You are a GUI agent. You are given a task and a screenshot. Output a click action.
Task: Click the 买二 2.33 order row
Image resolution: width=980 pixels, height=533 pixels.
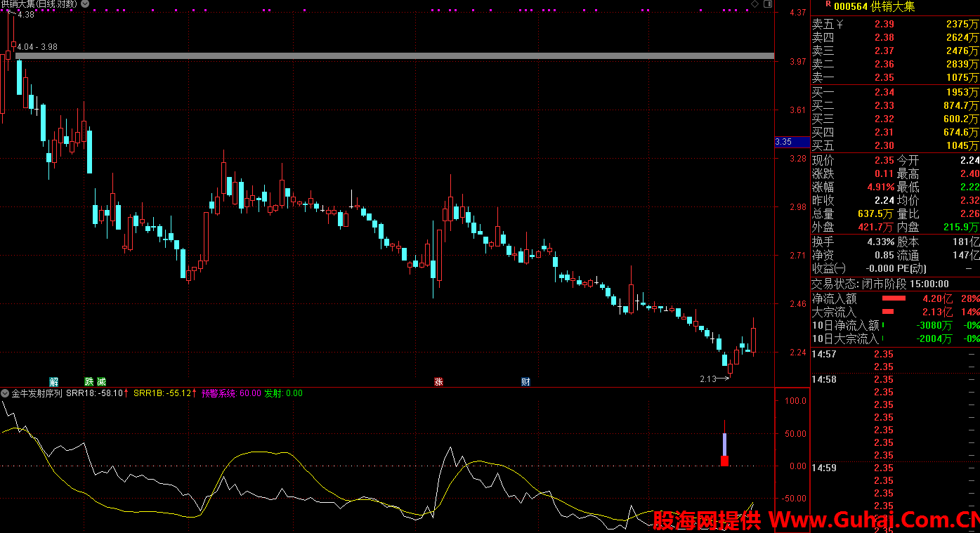[x=895, y=106]
